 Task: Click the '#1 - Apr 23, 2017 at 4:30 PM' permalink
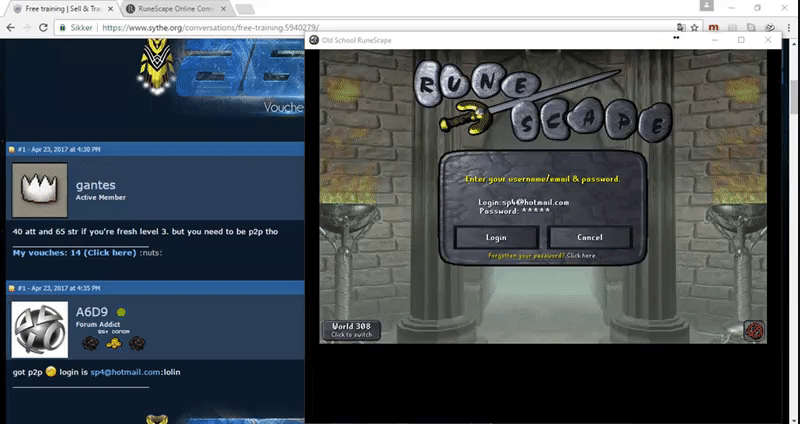tap(59, 149)
